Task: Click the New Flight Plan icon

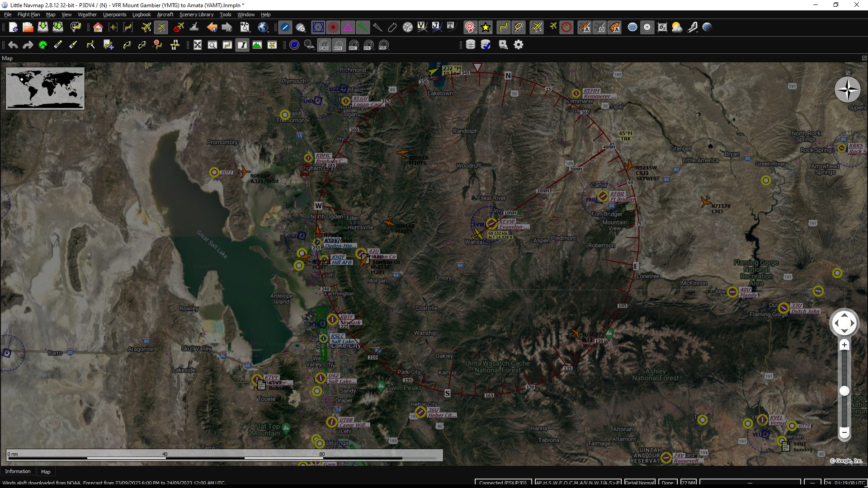Action: tap(13, 28)
